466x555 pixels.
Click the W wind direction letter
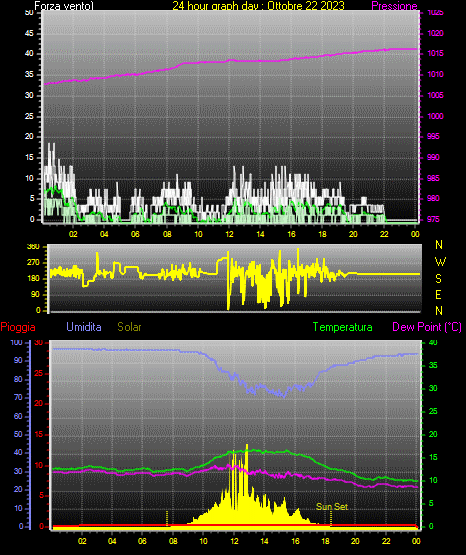click(x=440, y=262)
